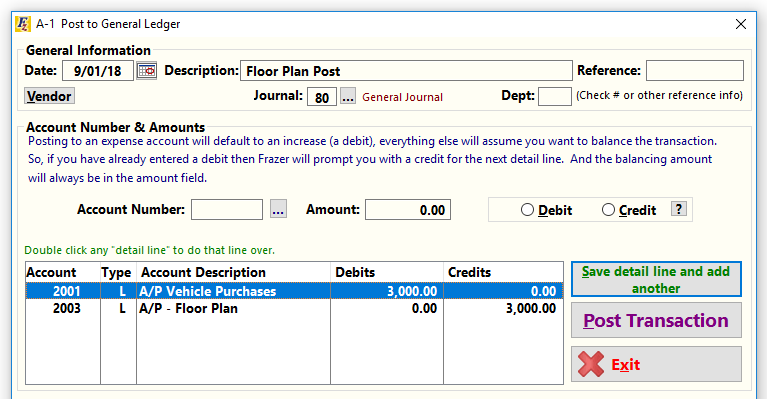Select the 2001 A/P Vehicle Purchases row
767x399 pixels.
point(294,291)
